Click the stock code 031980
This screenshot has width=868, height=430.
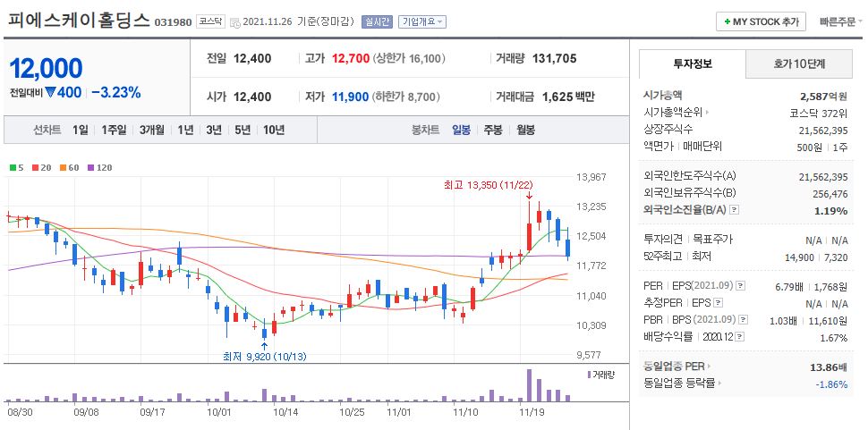pyautogui.click(x=173, y=22)
